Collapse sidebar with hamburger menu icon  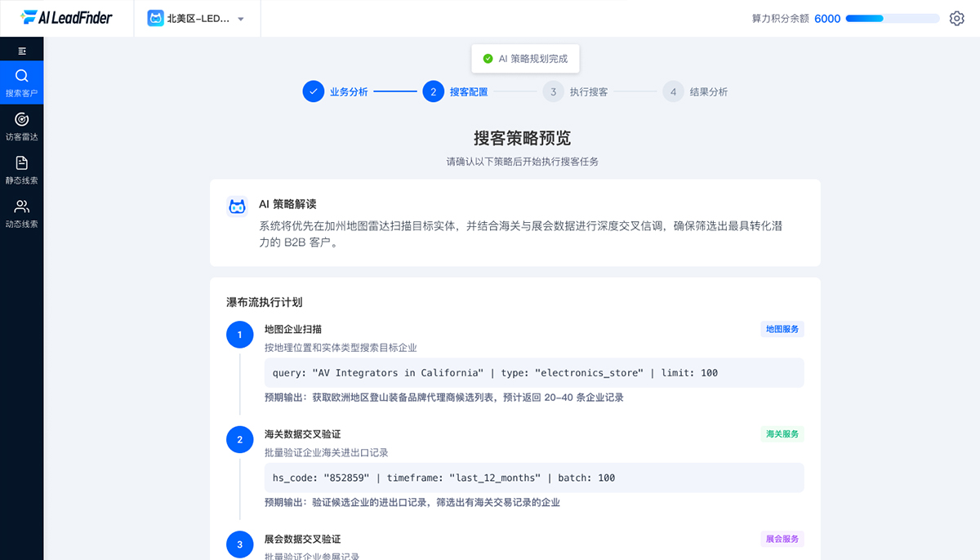coord(22,51)
